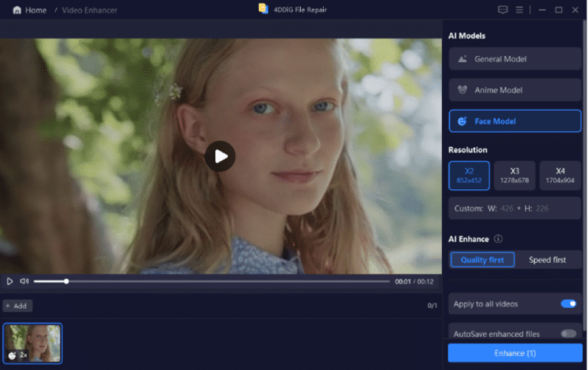Click the video progress slider track
The height and width of the screenshot is (370, 588).
(230, 281)
